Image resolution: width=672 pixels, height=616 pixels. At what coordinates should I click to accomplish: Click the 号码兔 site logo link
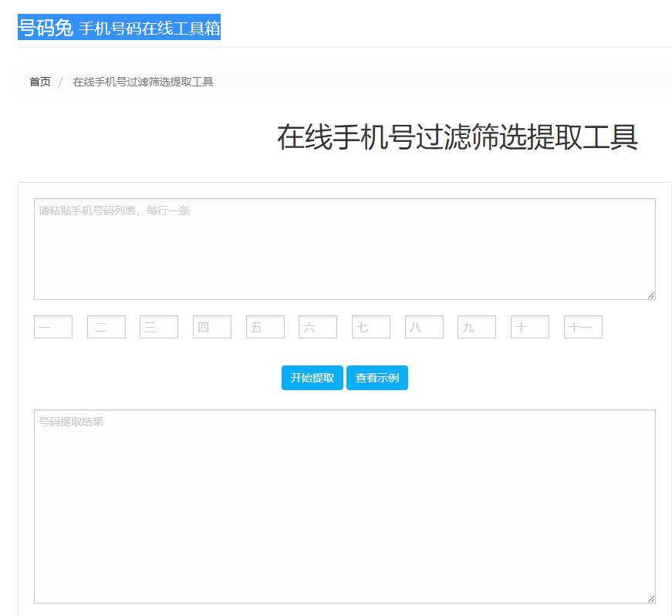pos(46,28)
